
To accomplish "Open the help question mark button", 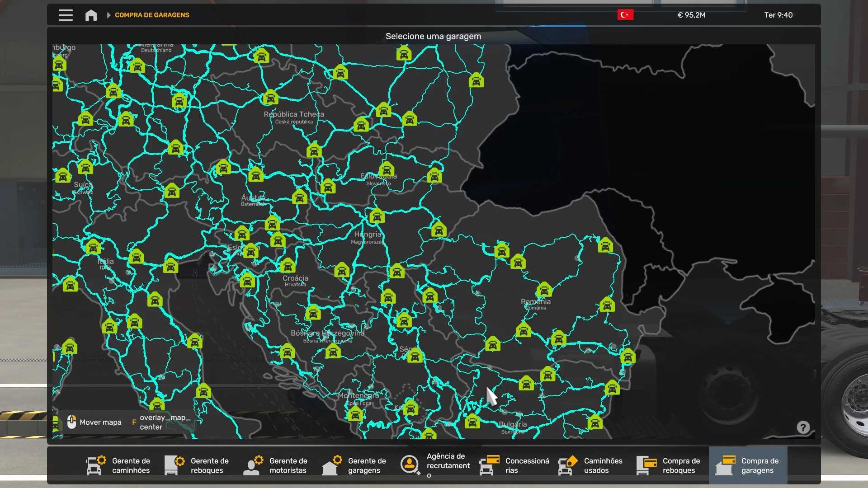I will 803,427.
